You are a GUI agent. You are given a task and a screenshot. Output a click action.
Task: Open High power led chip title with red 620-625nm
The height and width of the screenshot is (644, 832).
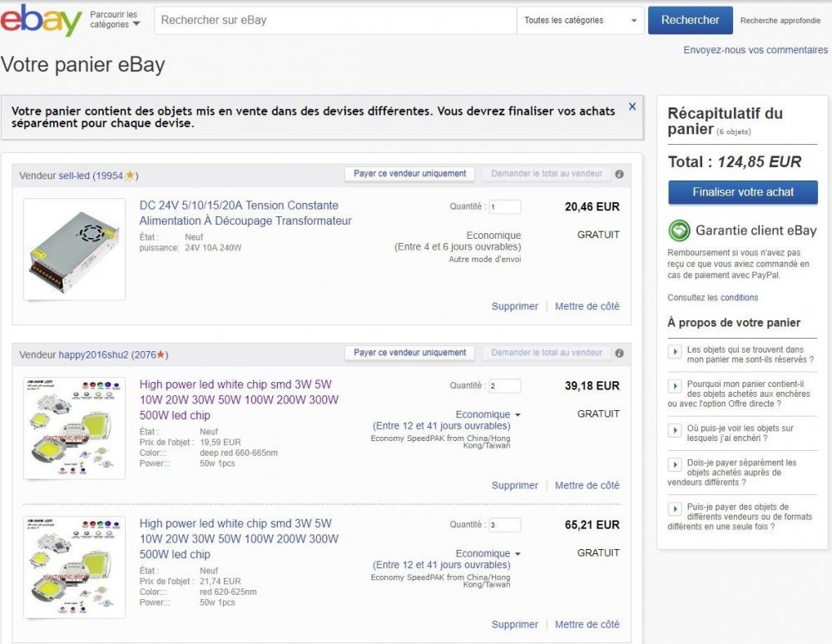click(239, 538)
